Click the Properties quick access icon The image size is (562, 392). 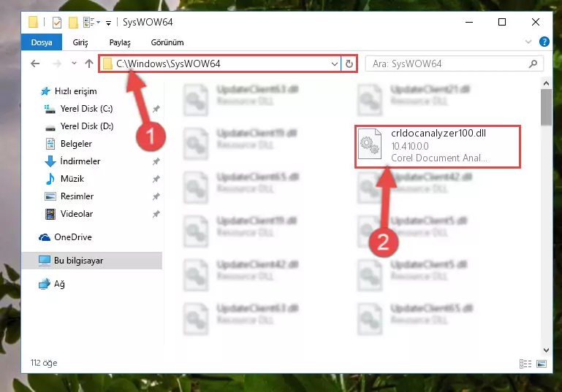click(56, 23)
